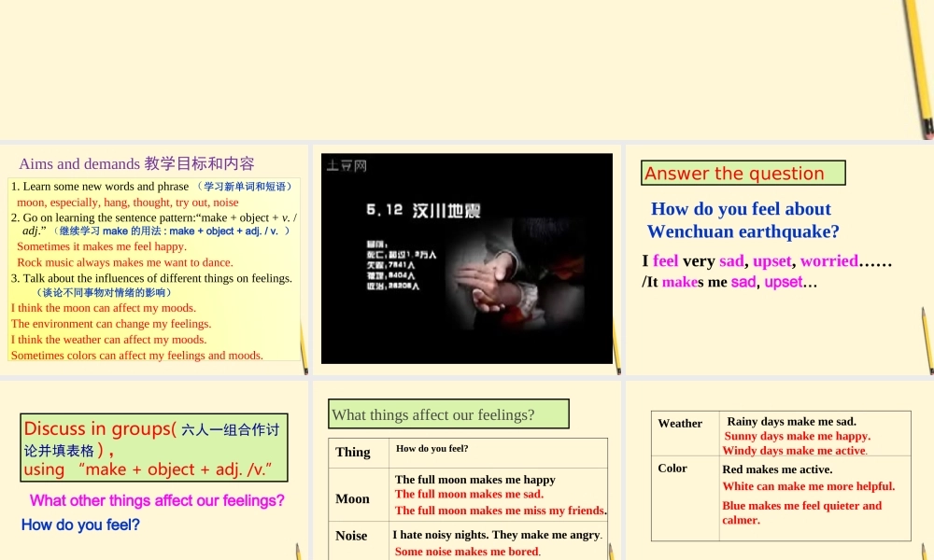
Task: Click 'Red makes me active.' table entry
Action: click(x=777, y=469)
